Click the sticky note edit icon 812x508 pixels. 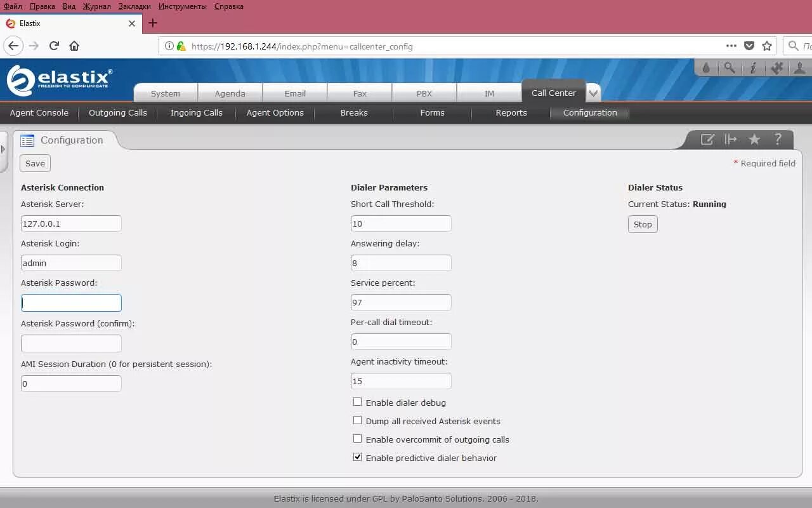(x=707, y=139)
